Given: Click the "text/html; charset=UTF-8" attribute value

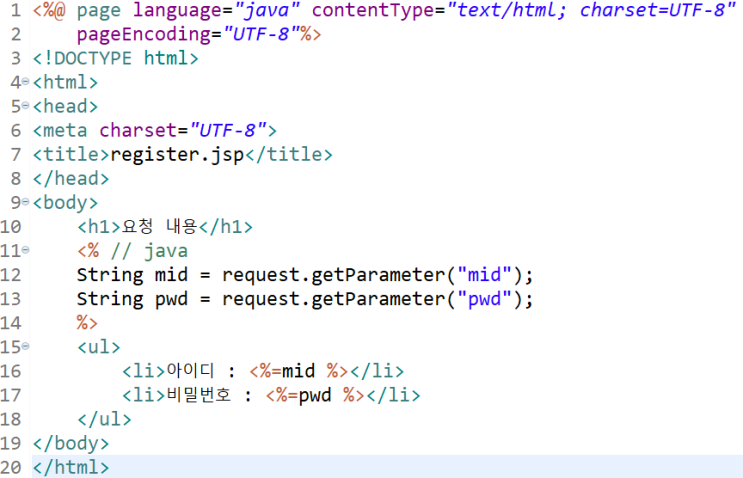Looking at the screenshot, I should 591,10.
